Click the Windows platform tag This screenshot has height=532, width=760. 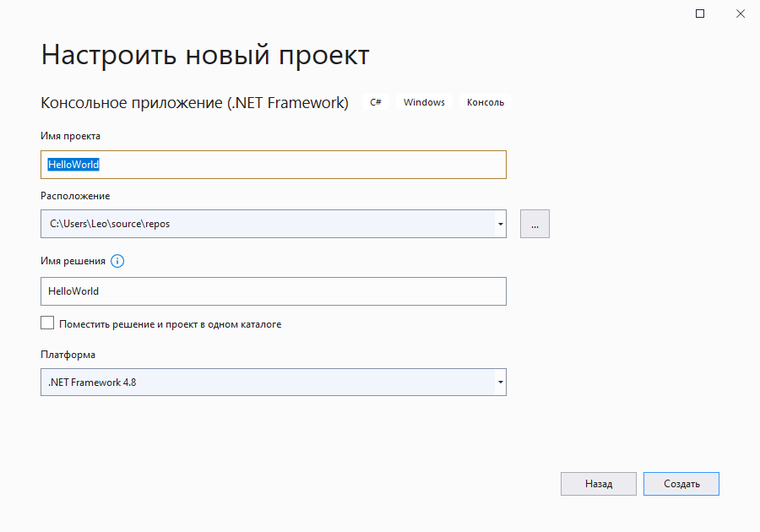(x=424, y=102)
